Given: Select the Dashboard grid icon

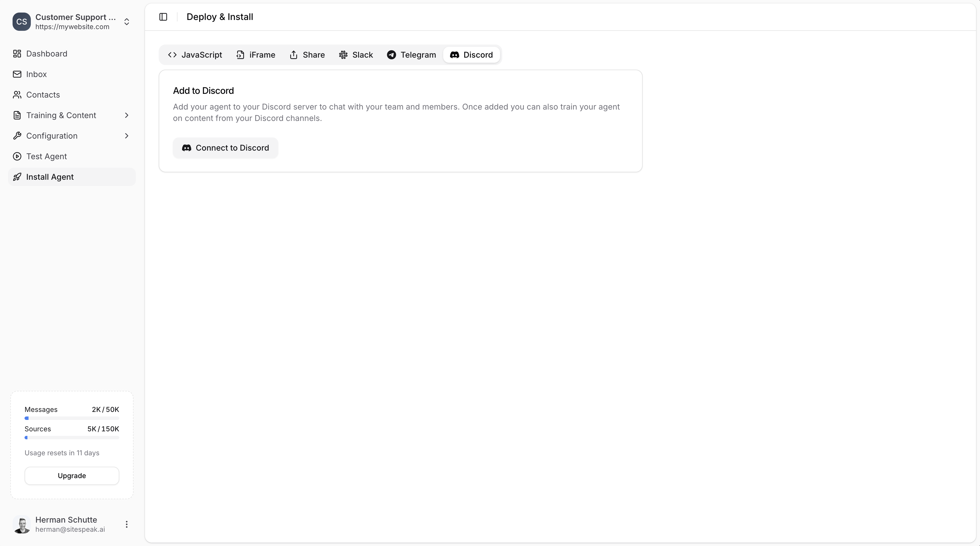Looking at the screenshot, I should pyautogui.click(x=17, y=54).
